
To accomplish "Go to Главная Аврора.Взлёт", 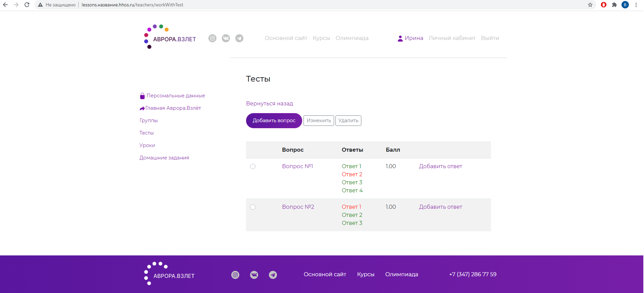I will (x=173, y=108).
